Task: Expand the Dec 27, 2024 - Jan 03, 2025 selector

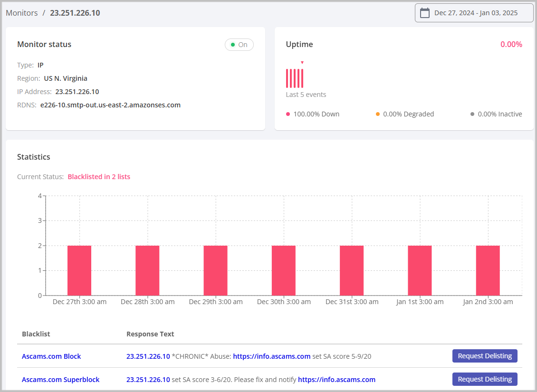Action: point(474,13)
